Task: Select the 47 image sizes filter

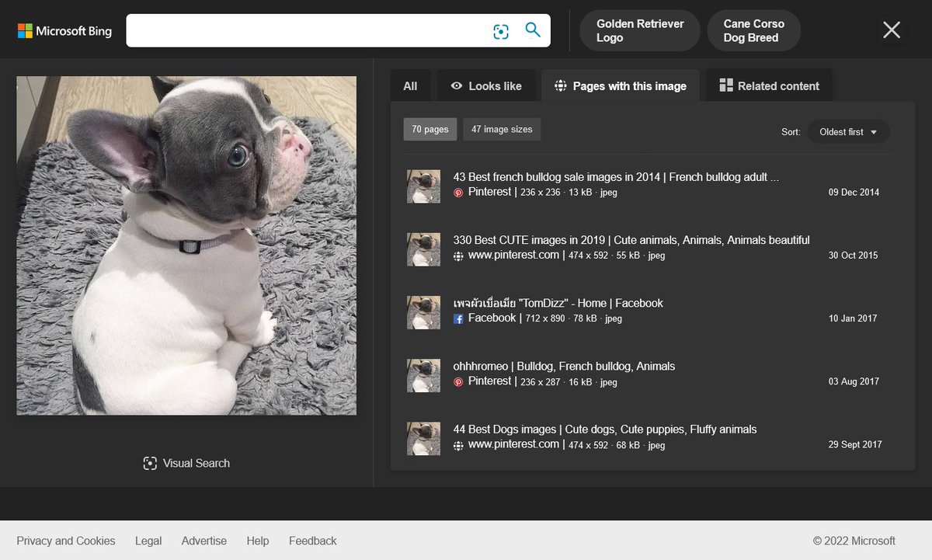Action: tap(502, 130)
